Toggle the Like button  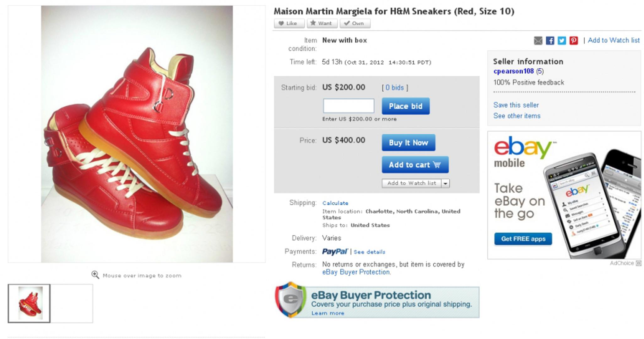[x=289, y=23]
